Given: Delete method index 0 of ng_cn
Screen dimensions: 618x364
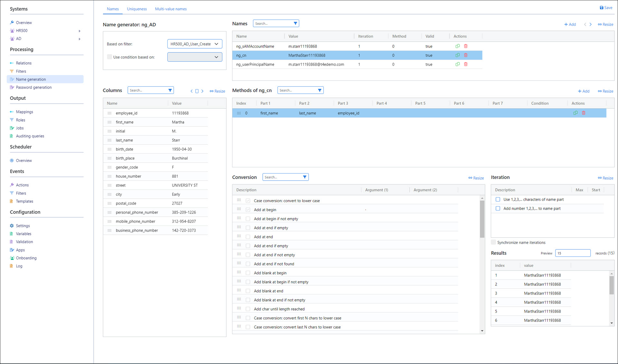Looking at the screenshot, I should tap(583, 113).
